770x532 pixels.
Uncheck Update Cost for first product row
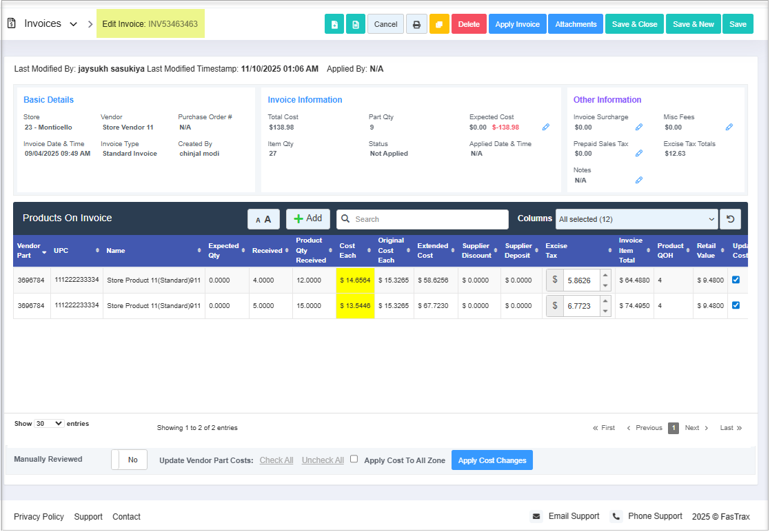736,280
